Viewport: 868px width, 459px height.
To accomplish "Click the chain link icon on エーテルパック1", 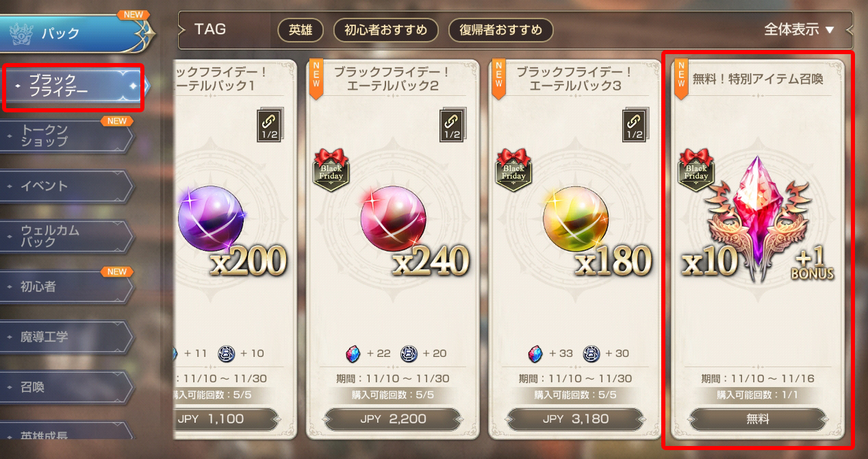I will click(269, 126).
